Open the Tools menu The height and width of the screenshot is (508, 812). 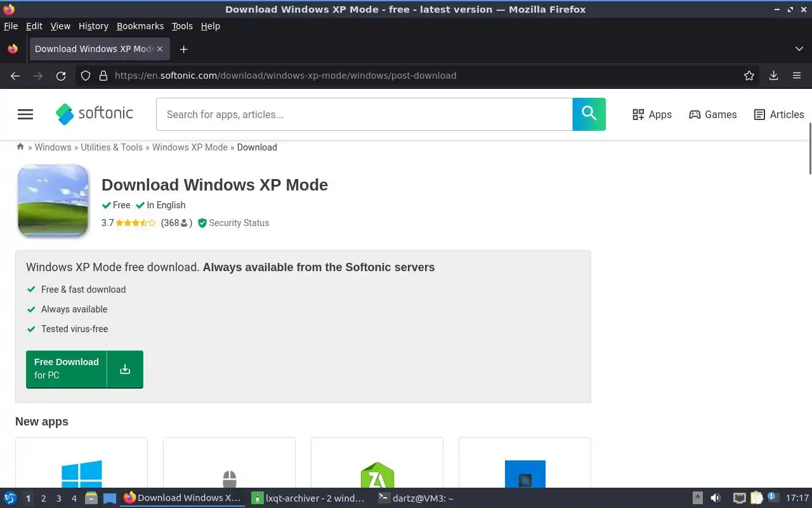[182, 26]
